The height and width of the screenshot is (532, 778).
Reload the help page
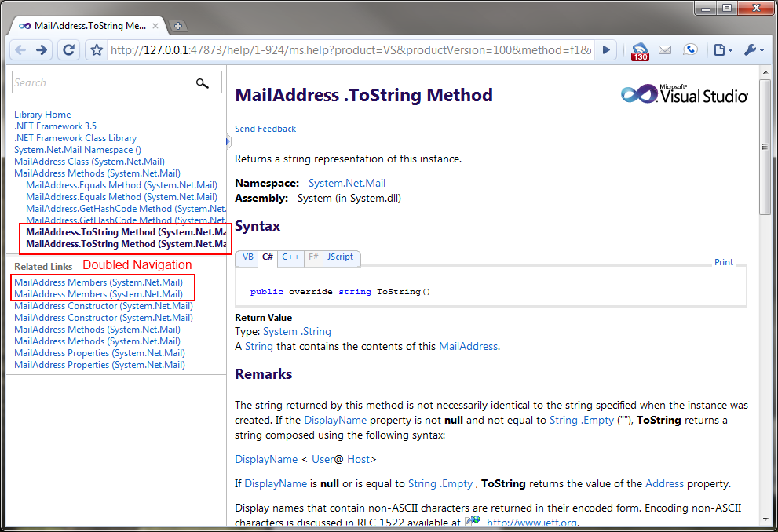tap(68, 50)
